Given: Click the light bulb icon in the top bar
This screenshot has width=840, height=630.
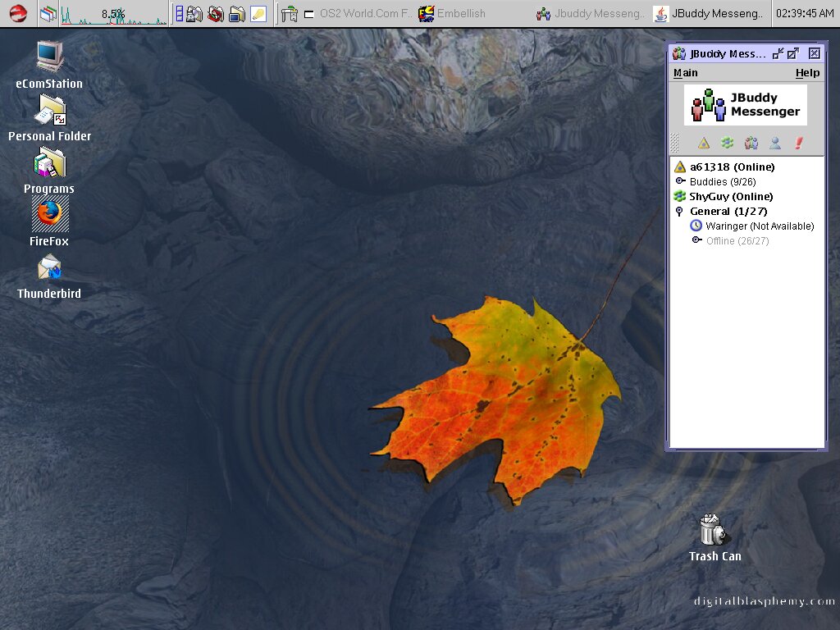Looking at the screenshot, I should 258,13.
